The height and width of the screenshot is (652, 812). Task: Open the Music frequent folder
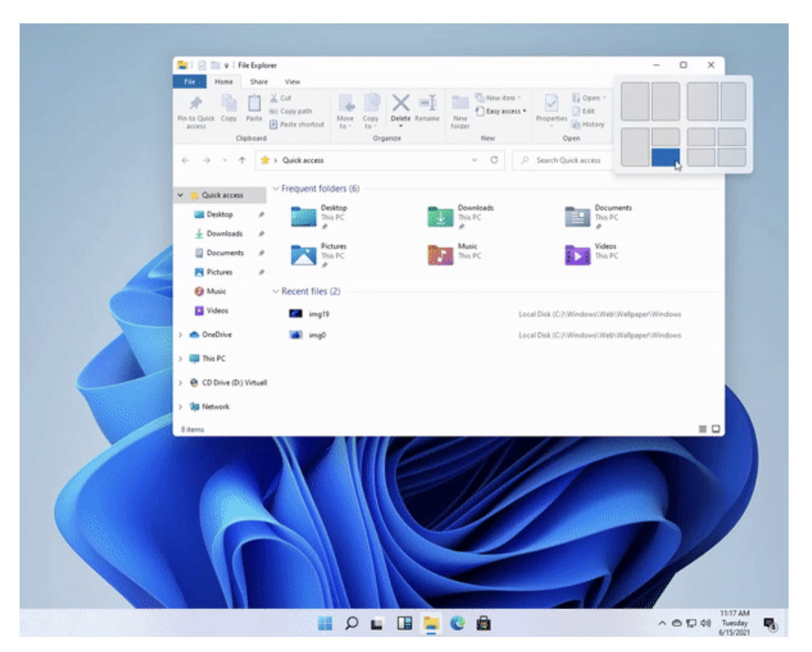click(x=454, y=256)
